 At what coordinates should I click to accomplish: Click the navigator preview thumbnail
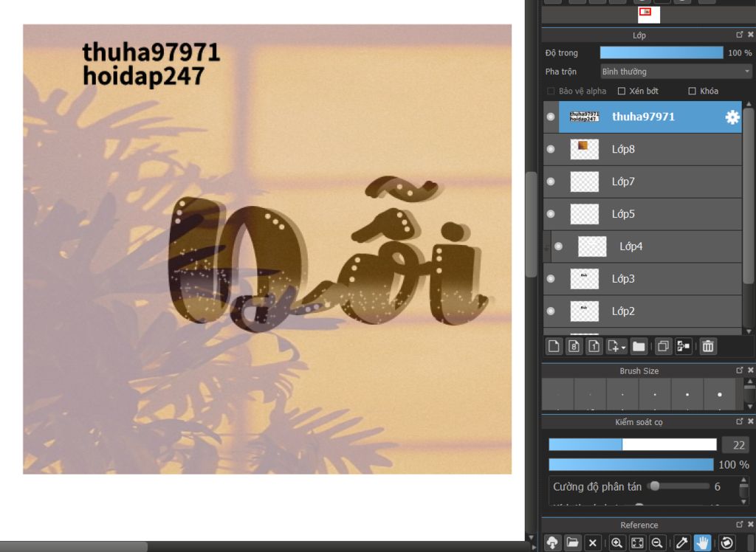[648, 15]
